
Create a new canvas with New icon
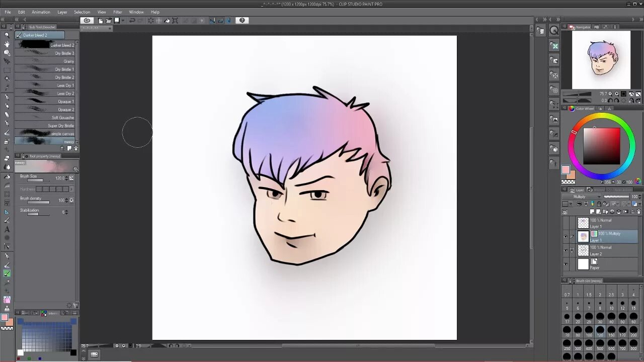(x=101, y=21)
